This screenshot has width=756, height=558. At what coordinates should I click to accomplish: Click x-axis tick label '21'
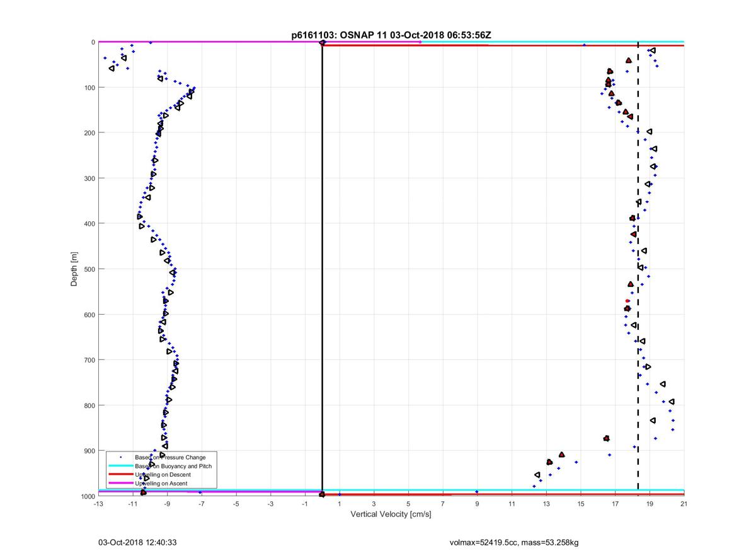pos(684,504)
